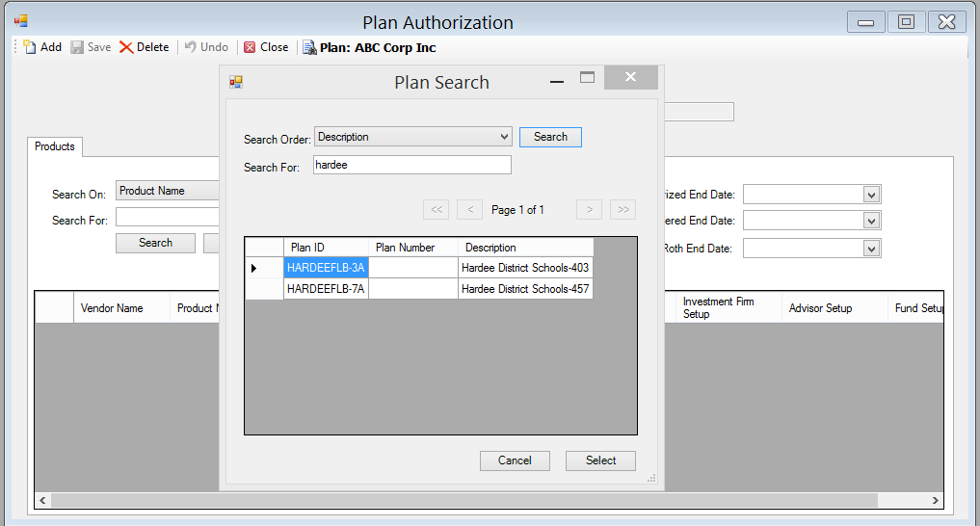This screenshot has width=980, height=526.
Task: Maximize the Plan Search dialog
Action: (587, 77)
